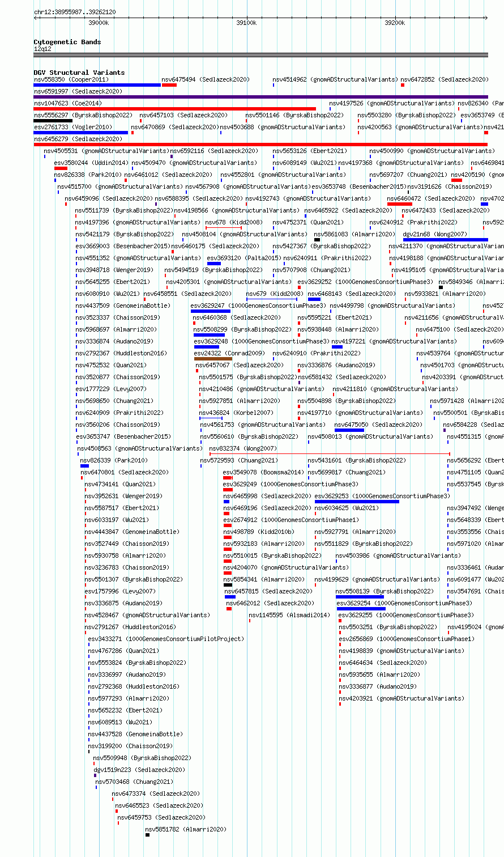Click the purple bar of nsv6591997
504x857 pixels.
tap(261, 97)
